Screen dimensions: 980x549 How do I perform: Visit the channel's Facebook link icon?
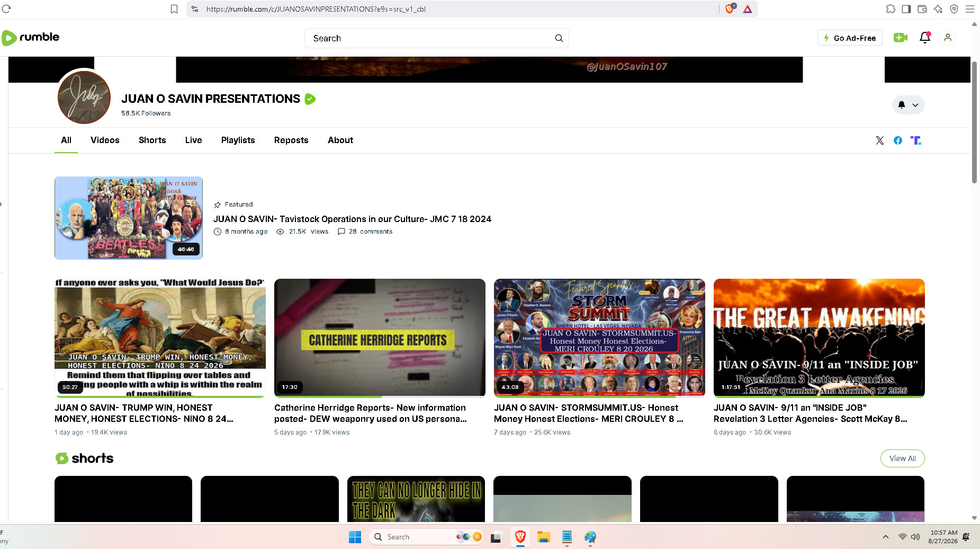click(898, 140)
